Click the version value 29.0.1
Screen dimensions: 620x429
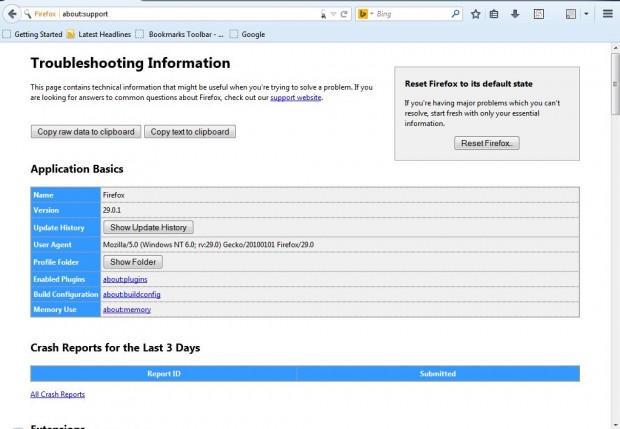pyautogui.click(x=112, y=210)
